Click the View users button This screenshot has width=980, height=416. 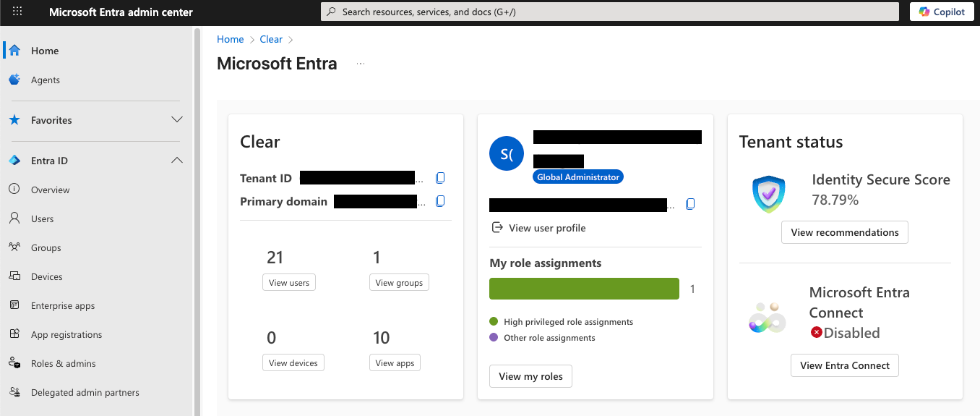[x=289, y=283]
